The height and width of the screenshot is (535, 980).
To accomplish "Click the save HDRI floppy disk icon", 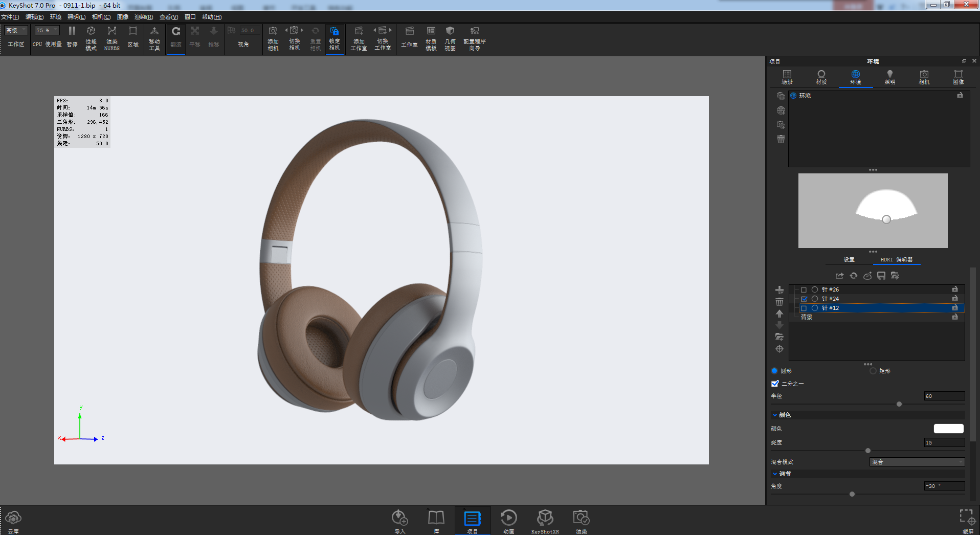I will pyautogui.click(x=881, y=276).
